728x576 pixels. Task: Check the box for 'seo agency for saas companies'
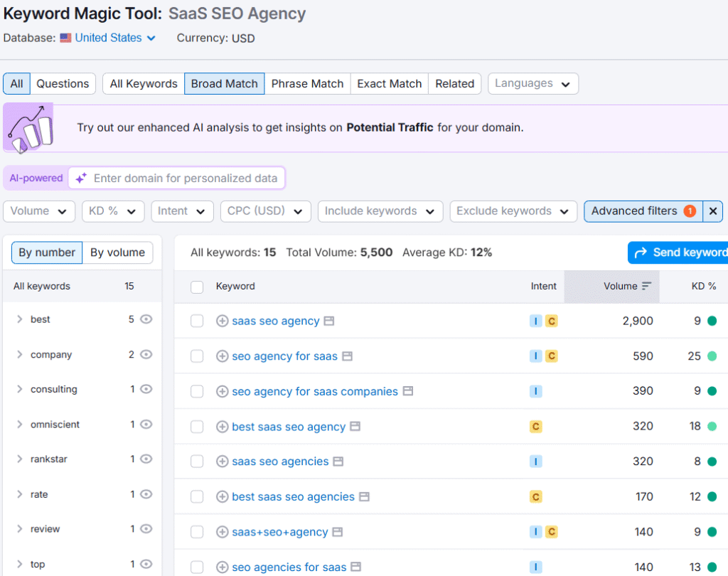(x=197, y=392)
